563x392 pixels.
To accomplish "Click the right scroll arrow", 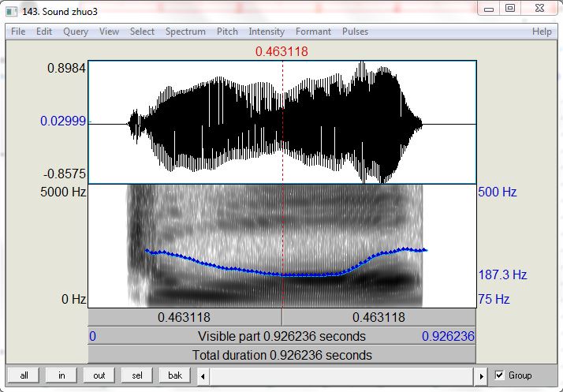I will pyautogui.click(x=481, y=376).
